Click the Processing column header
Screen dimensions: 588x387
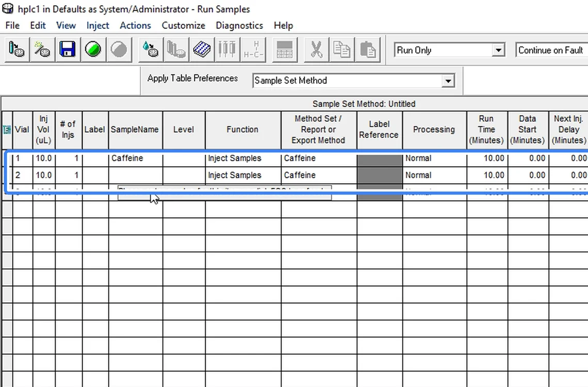coord(434,130)
